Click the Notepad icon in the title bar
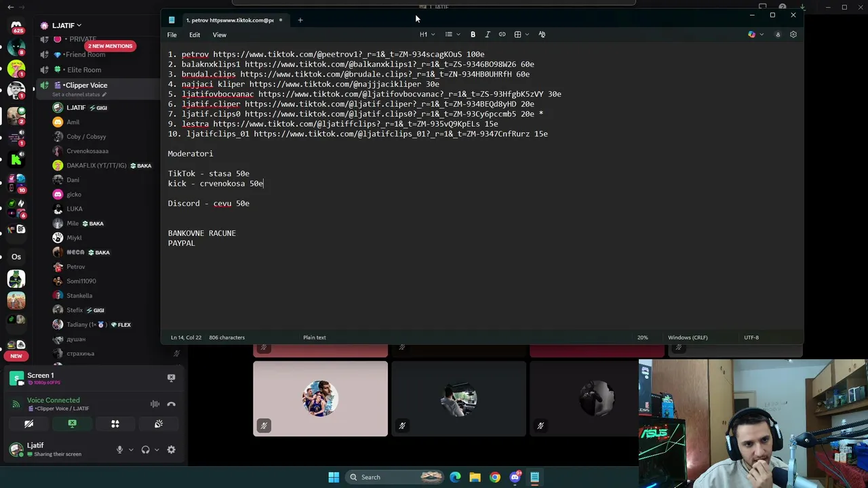The height and width of the screenshot is (488, 868). (172, 20)
